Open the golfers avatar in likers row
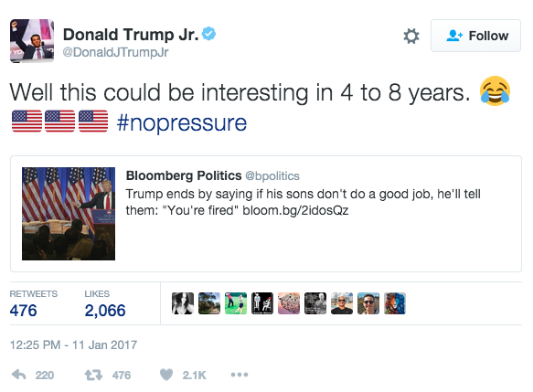Image resolution: width=533 pixels, height=392 pixels. click(x=236, y=303)
